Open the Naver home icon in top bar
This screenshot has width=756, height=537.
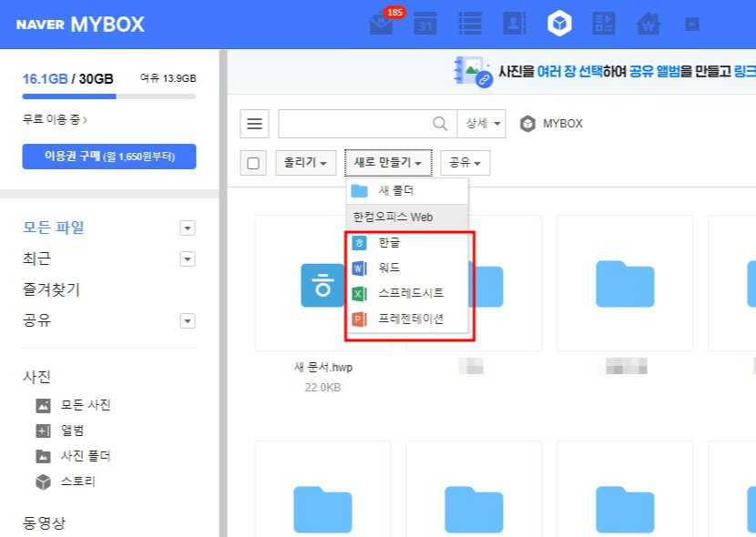pos(648,24)
